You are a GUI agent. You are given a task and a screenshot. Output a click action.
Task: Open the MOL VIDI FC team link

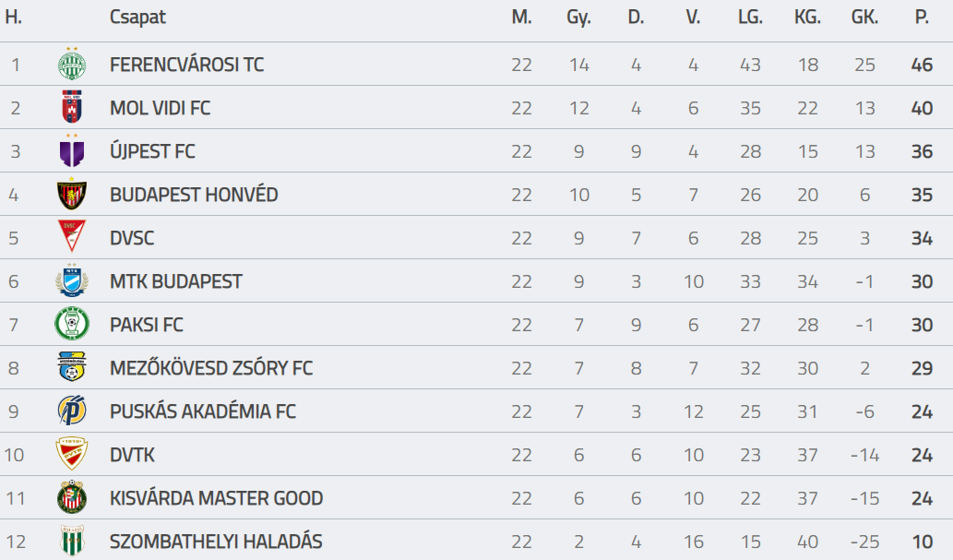point(160,108)
